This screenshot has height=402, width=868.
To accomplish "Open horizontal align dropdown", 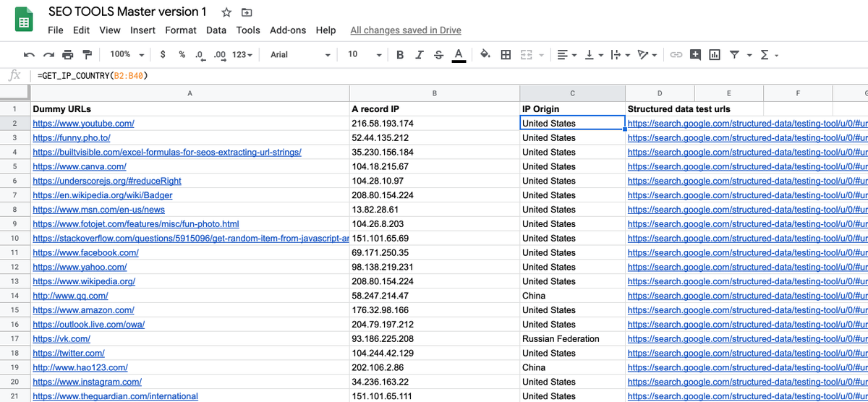I will [x=567, y=54].
